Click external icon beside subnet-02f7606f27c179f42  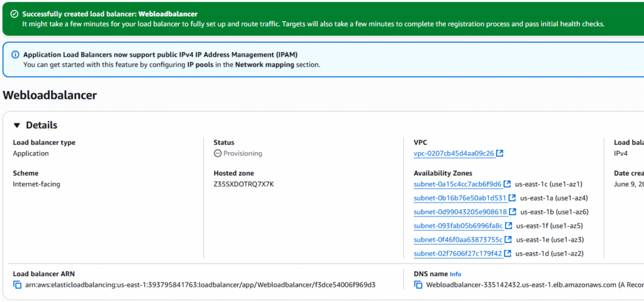(x=508, y=253)
